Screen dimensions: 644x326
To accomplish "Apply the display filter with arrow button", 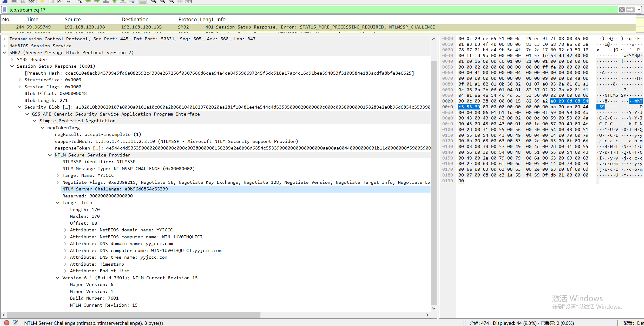I will pyautogui.click(x=630, y=10).
